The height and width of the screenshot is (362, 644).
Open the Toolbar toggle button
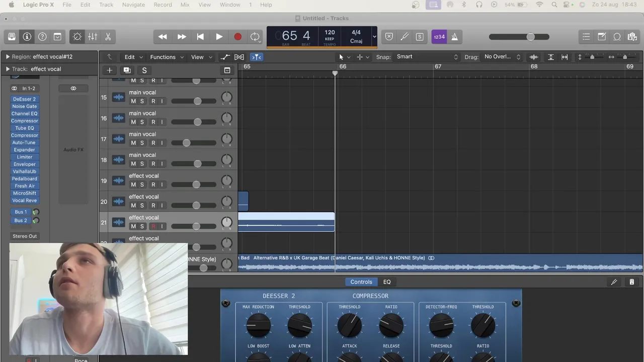57,37
